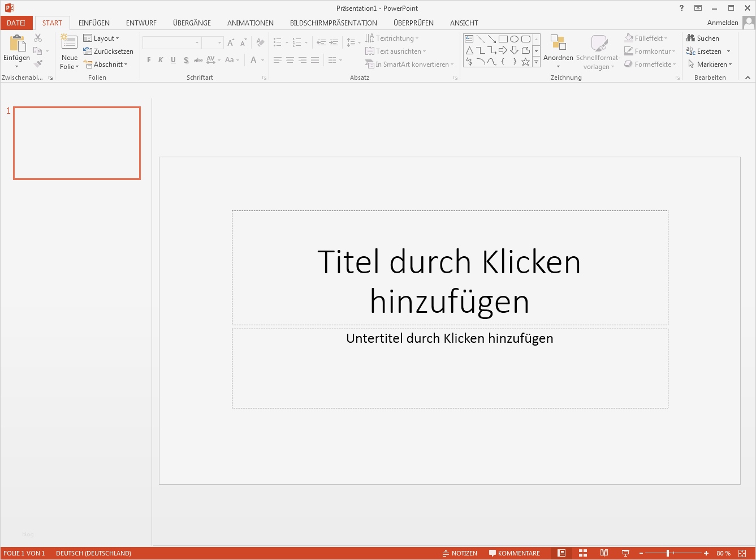Click the Neue Folie icon
The height and width of the screenshot is (560, 756).
(x=69, y=42)
